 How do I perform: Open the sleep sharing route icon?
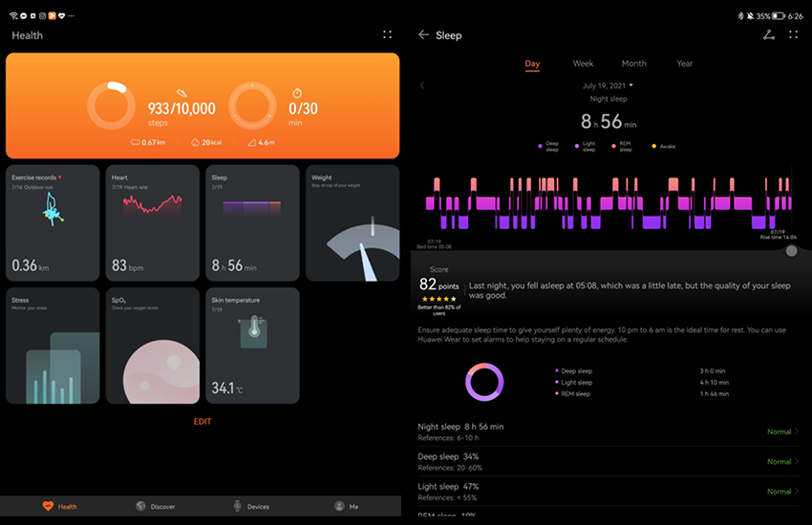coord(769,35)
